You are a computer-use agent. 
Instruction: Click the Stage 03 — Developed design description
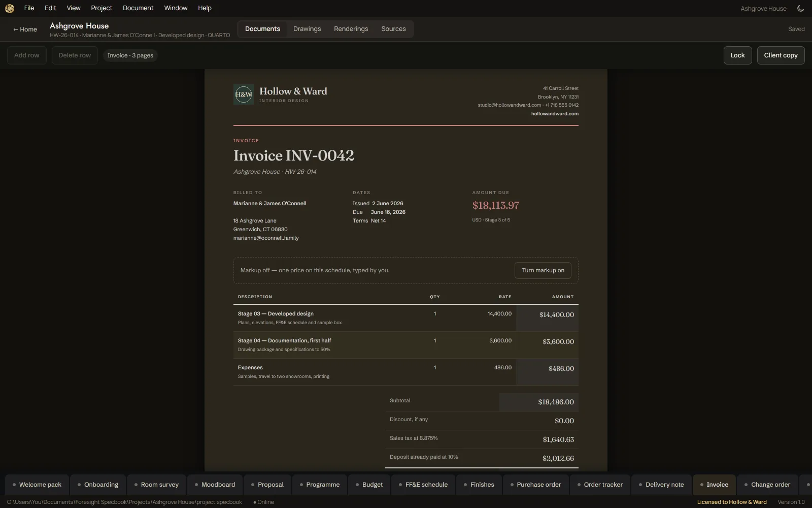coord(276,314)
